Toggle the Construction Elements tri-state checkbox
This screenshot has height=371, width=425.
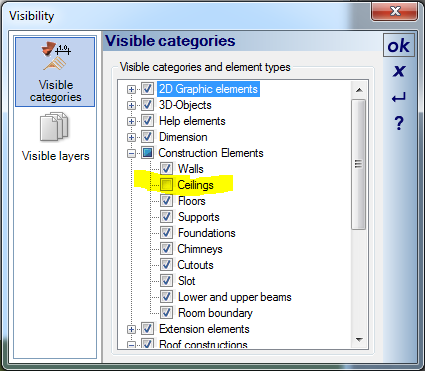pos(147,153)
